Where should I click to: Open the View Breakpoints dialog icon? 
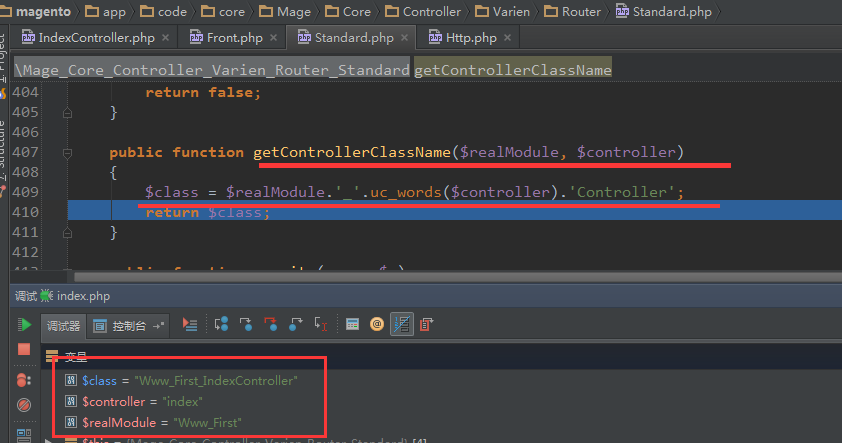tap(24, 380)
